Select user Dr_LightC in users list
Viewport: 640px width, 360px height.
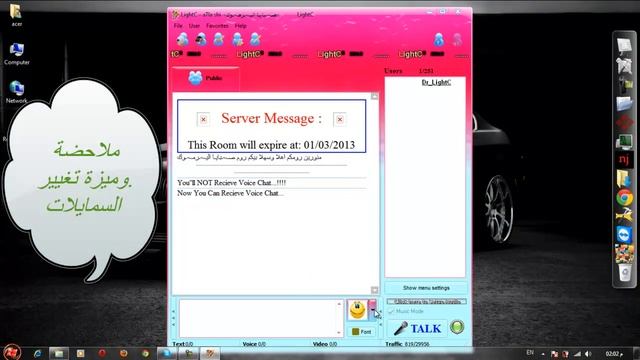[436, 82]
